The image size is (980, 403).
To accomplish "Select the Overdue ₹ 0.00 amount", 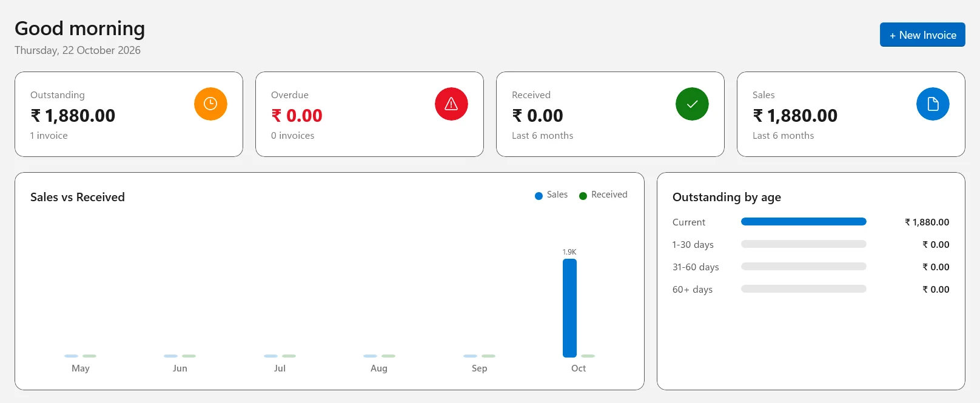I will click(297, 115).
